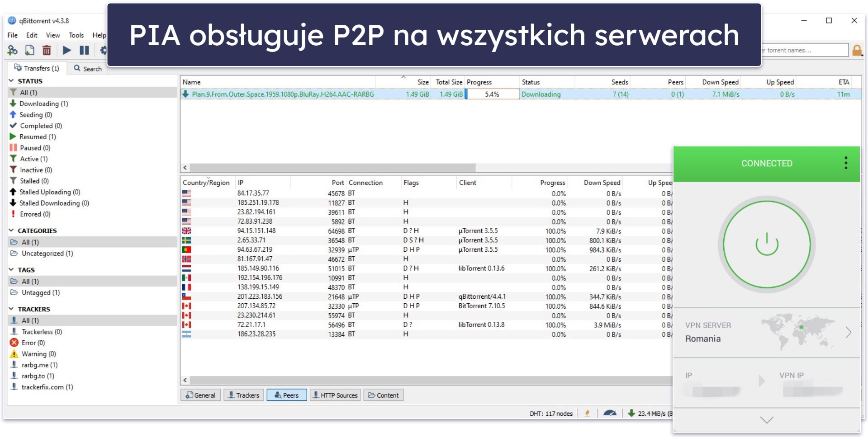The image size is (868, 437).
Task: Open the Tools menu
Action: click(76, 35)
